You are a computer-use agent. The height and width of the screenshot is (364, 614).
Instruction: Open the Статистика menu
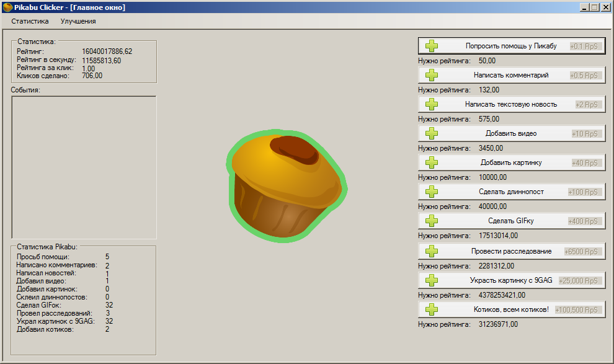click(x=30, y=21)
